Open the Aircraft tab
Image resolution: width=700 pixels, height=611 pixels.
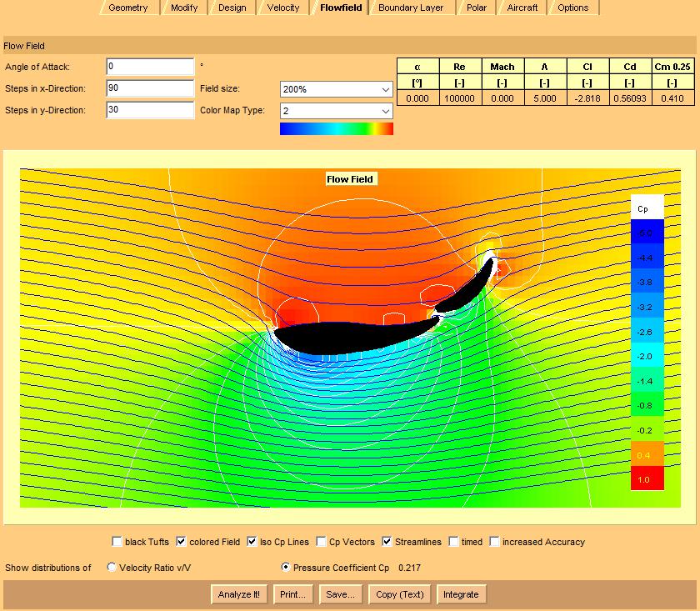(x=522, y=8)
